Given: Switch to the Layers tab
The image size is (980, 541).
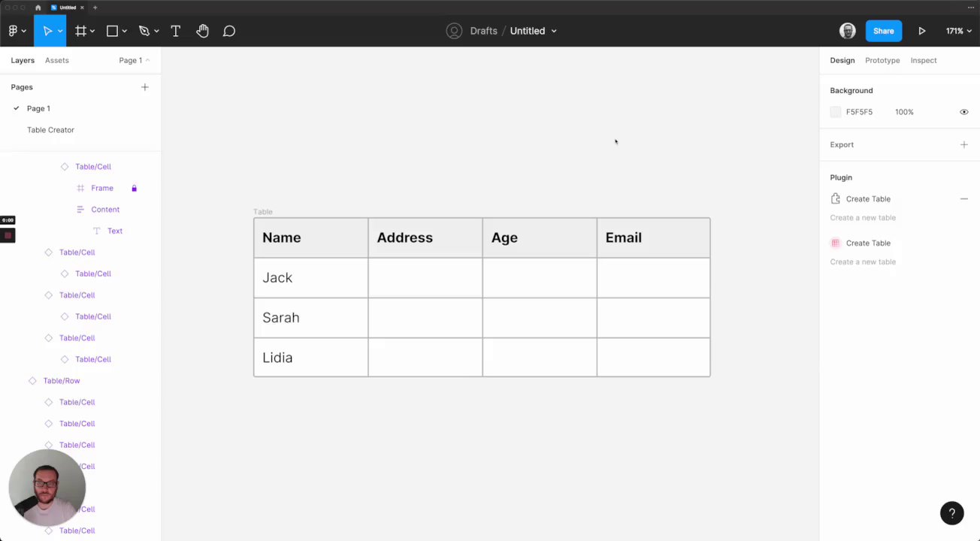Looking at the screenshot, I should pyautogui.click(x=23, y=60).
